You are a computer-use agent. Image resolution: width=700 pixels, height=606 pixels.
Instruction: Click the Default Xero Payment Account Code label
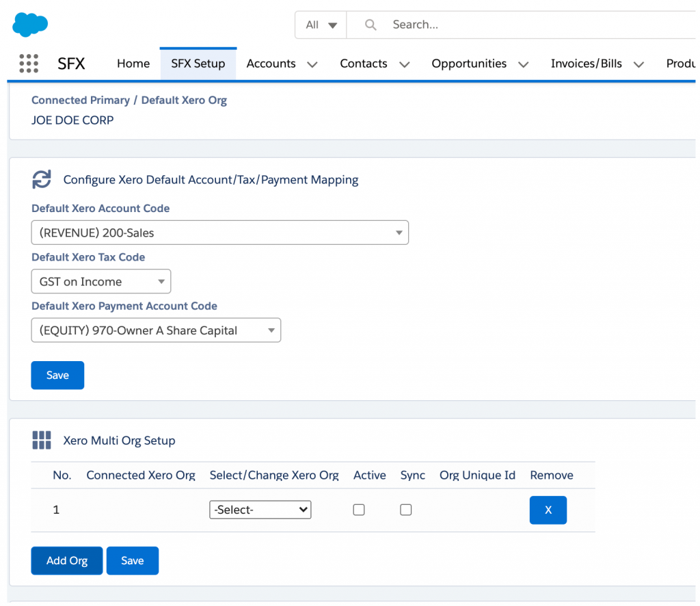(x=124, y=306)
